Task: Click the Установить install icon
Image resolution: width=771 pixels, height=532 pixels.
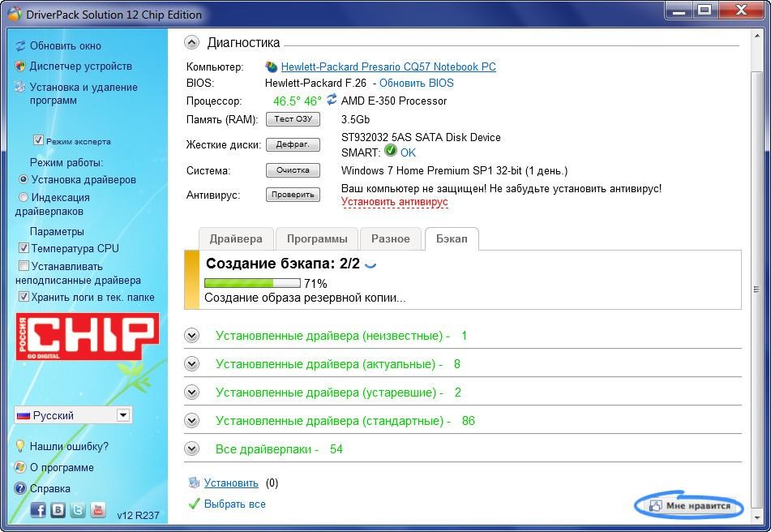Action: pyautogui.click(x=195, y=483)
